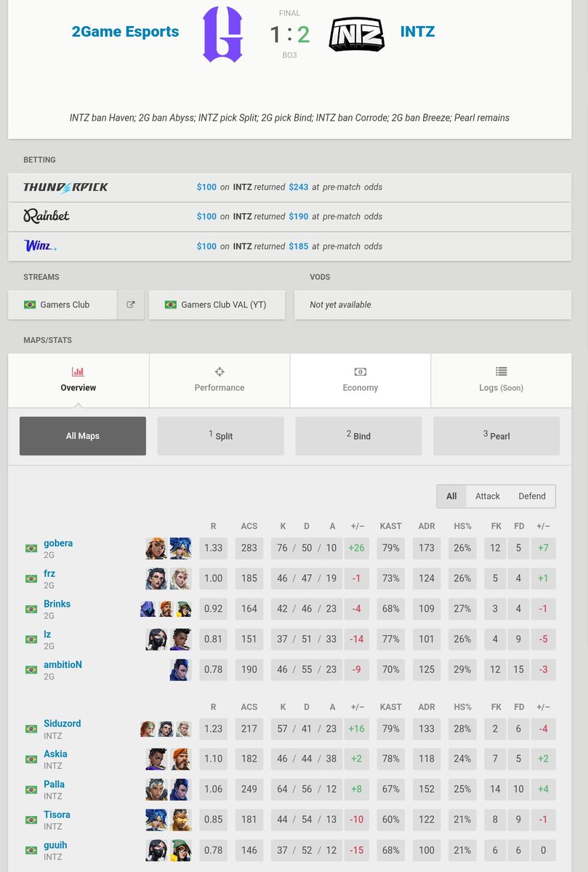Open lz player profile
This screenshot has height=872, width=588.
pyautogui.click(x=47, y=635)
